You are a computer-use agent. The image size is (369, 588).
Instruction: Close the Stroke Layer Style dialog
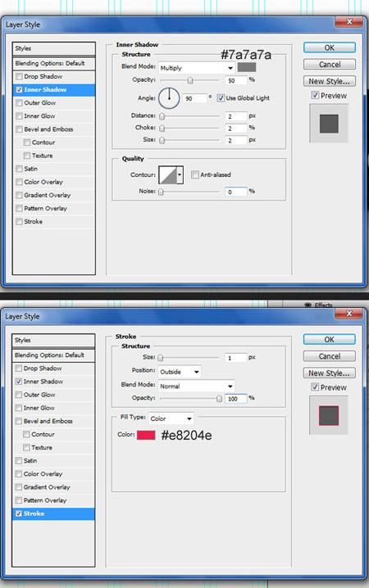coord(348,314)
